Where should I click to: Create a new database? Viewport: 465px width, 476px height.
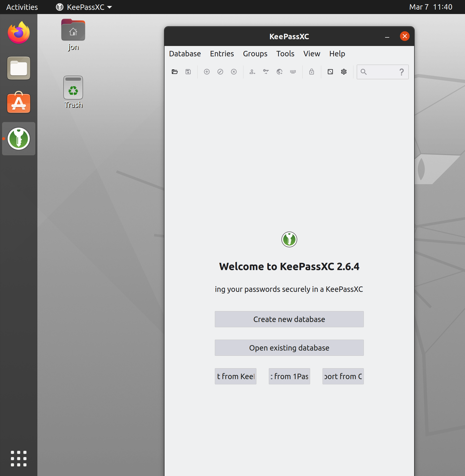289,319
